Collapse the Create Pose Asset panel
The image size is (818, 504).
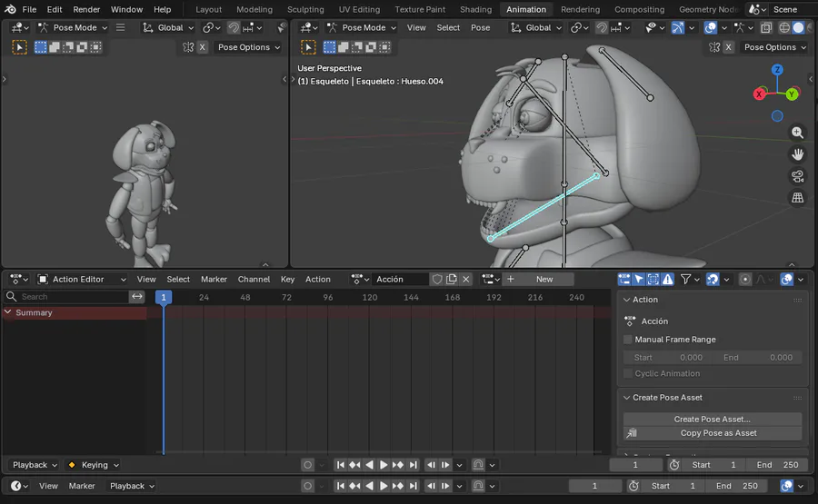626,398
